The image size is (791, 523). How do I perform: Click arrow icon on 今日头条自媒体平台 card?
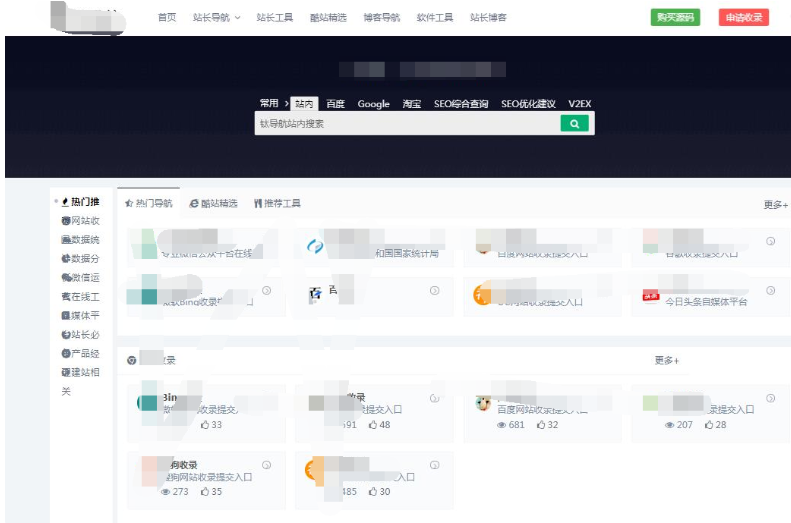click(x=770, y=290)
